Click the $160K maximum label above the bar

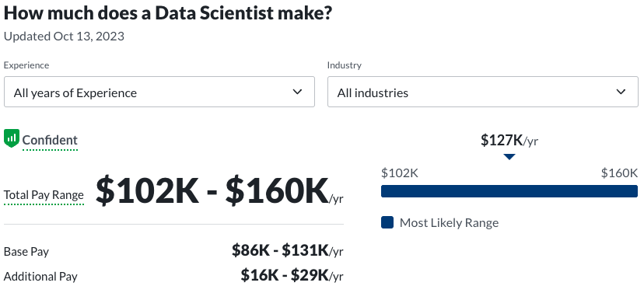[x=619, y=173]
